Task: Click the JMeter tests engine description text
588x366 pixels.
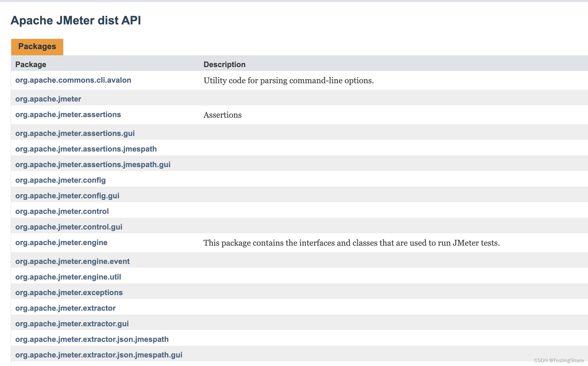Action: [x=352, y=243]
